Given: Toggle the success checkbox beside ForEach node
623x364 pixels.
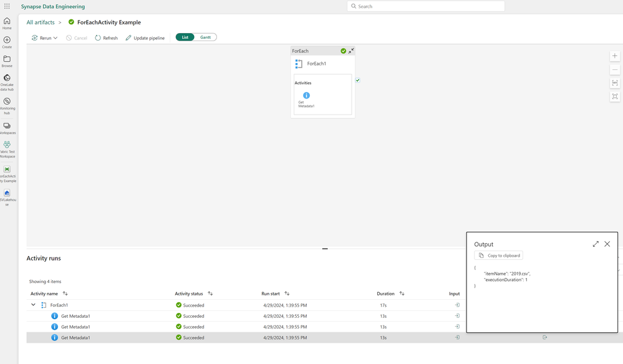Looking at the screenshot, I should coord(357,80).
